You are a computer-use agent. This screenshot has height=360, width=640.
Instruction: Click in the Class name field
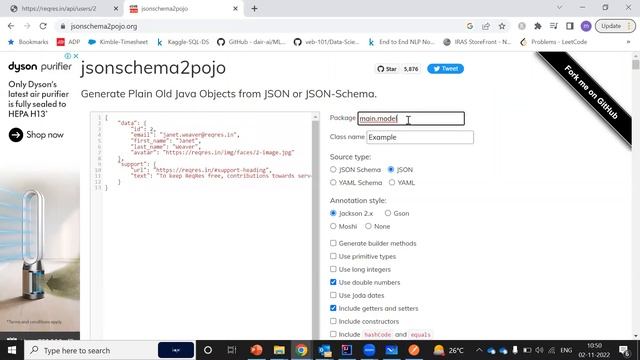[420, 137]
